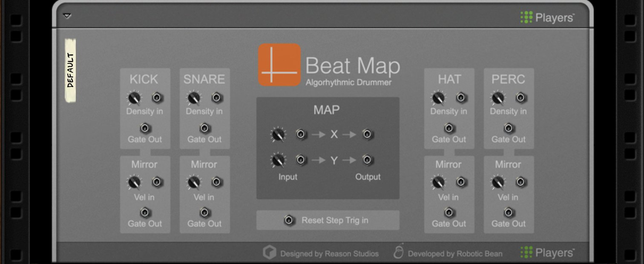The width and height of the screenshot is (644, 264).
Task: Click the MAP X output CV jack
Action: click(368, 135)
